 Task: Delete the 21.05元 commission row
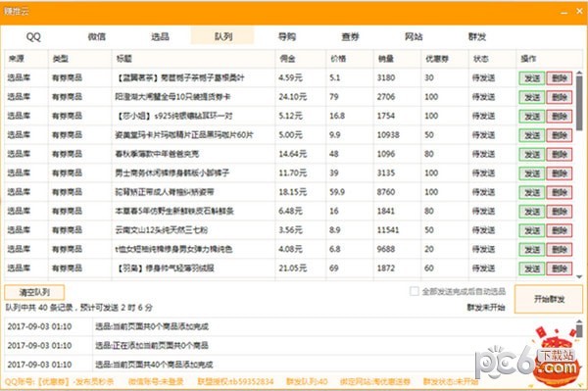560,269
